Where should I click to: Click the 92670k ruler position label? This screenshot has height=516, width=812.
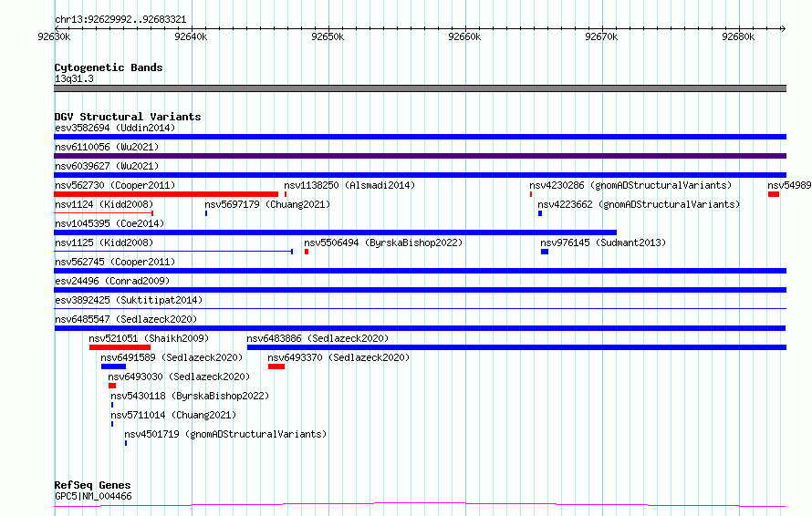(x=601, y=36)
